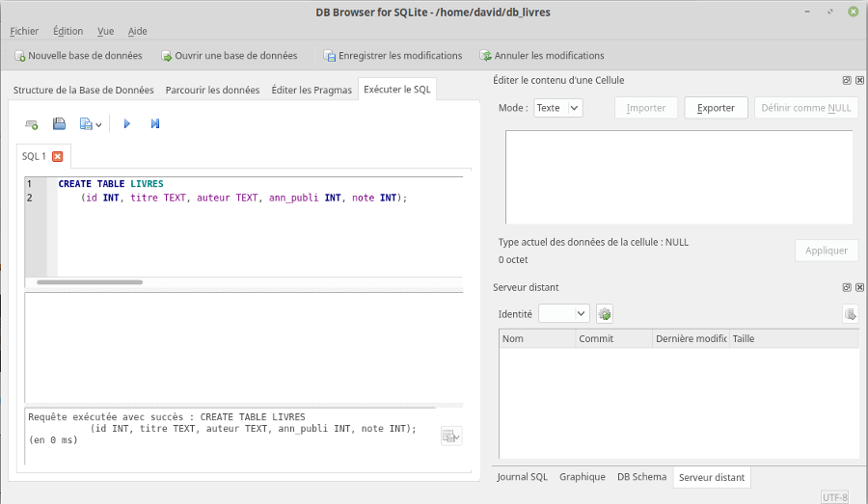868x504 pixels.
Task: Click the open SQL file icon
Action: pyautogui.click(x=59, y=124)
